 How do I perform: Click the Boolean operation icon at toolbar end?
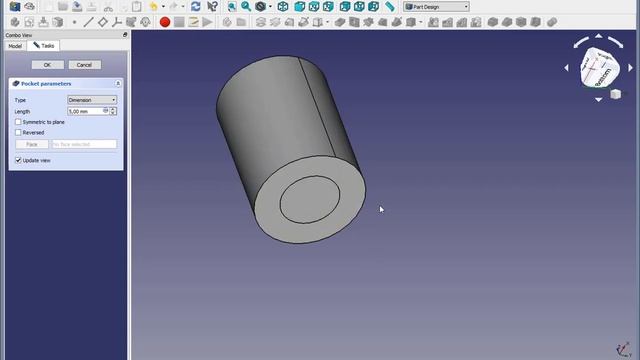(552, 22)
